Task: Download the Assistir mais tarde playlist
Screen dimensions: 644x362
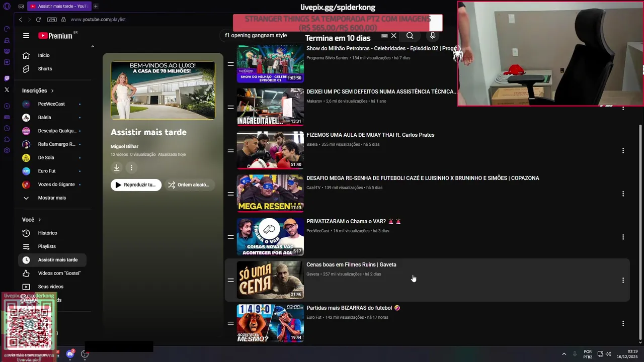Action: click(117, 168)
